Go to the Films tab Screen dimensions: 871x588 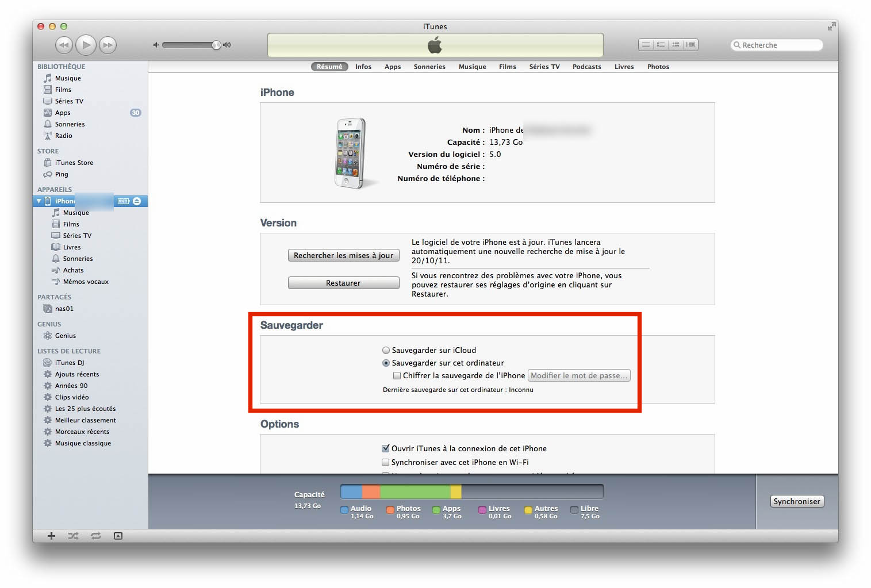coord(508,67)
